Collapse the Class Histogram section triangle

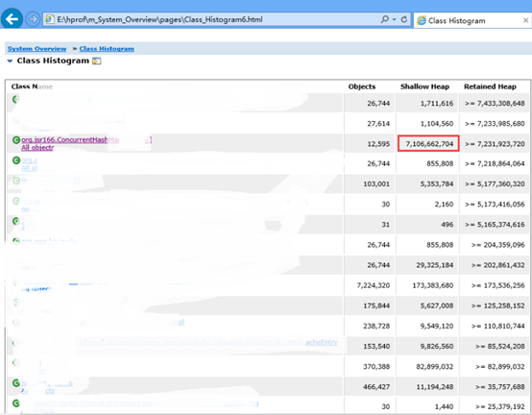(10, 61)
